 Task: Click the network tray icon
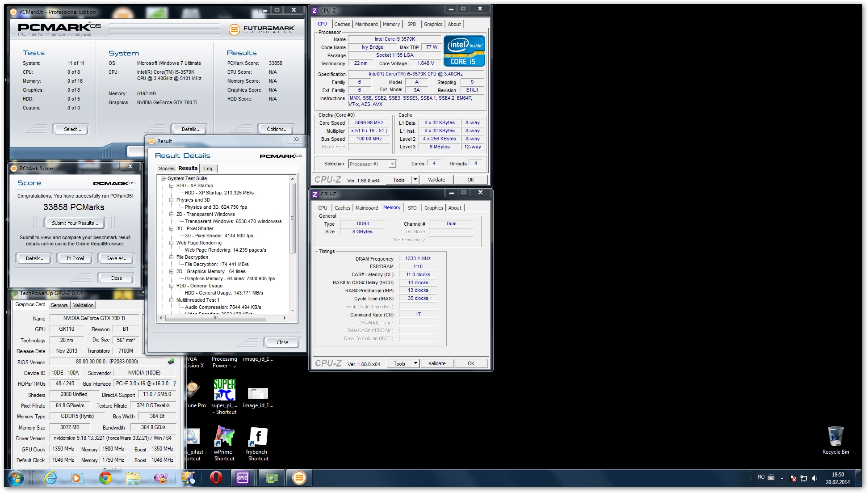804,478
